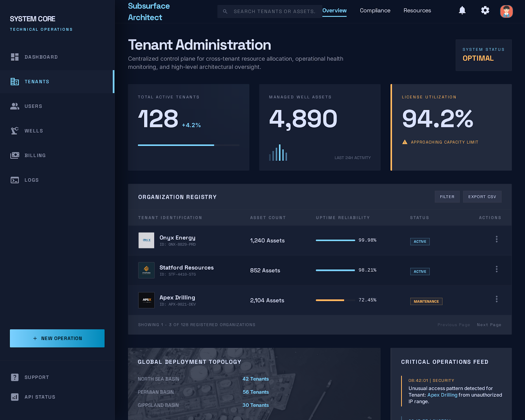525x420 pixels.
Task: Open the Billing section icon
Action: pos(15,155)
